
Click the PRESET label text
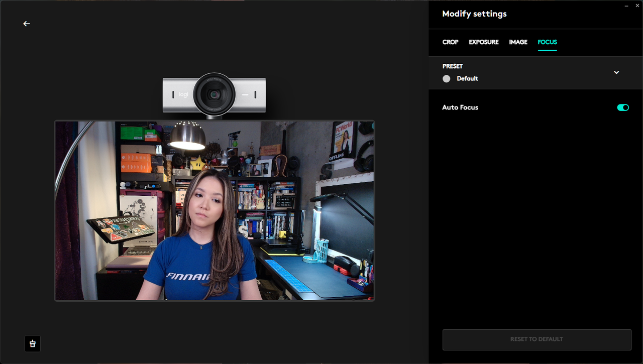tap(453, 66)
